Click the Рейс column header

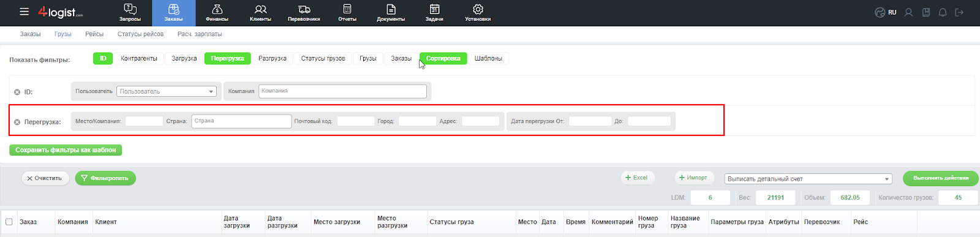coord(861,222)
